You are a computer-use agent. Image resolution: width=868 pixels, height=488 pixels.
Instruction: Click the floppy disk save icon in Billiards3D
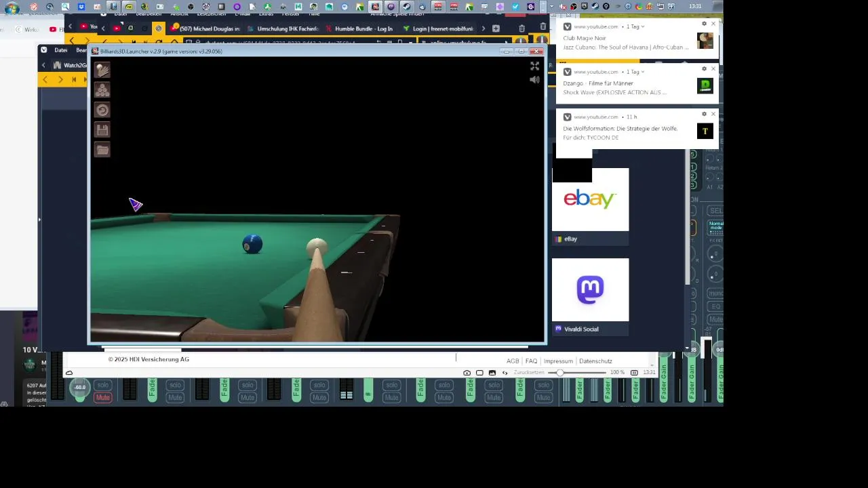click(102, 130)
